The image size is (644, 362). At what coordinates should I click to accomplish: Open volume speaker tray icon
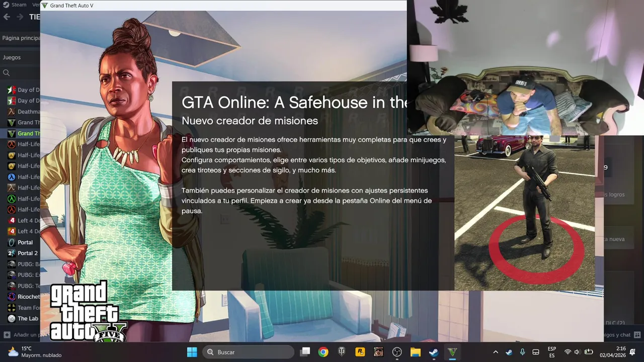click(x=577, y=352)
